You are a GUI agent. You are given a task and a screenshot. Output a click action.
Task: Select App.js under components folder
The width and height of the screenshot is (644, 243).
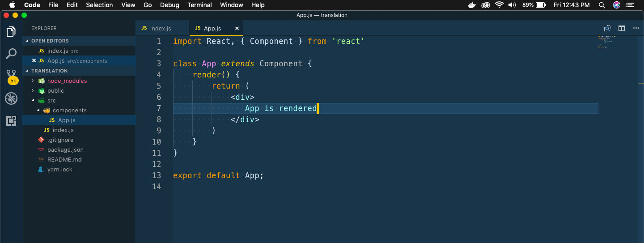(79, 120)
